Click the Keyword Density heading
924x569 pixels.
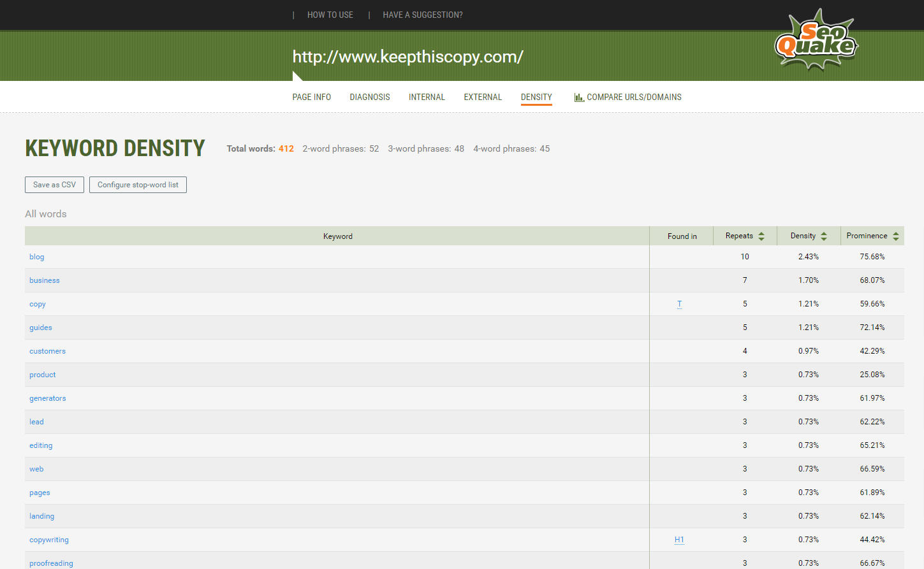115,148
